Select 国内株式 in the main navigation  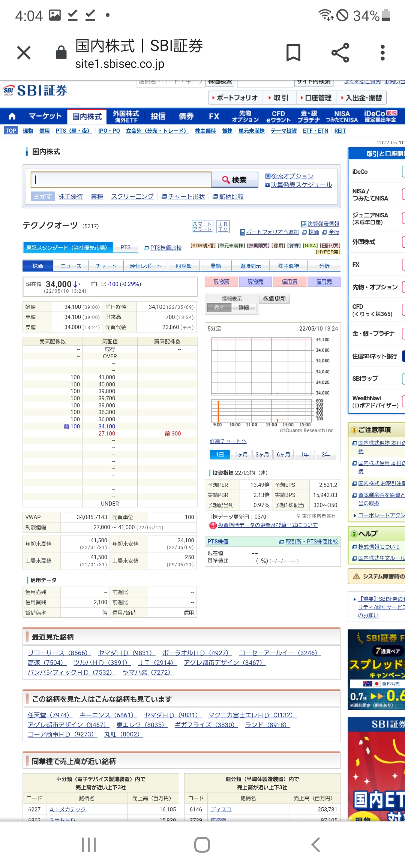(x=87, y=117)
